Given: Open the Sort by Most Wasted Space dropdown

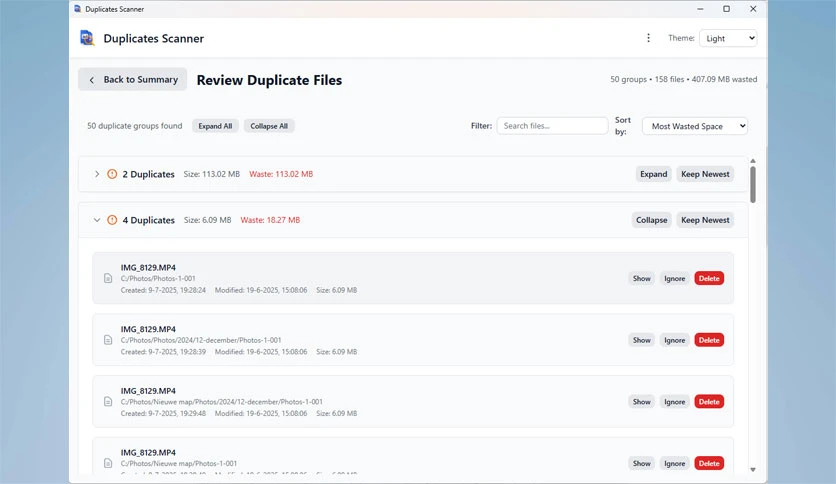Looking at the screenshot, I should click(695, 126).
